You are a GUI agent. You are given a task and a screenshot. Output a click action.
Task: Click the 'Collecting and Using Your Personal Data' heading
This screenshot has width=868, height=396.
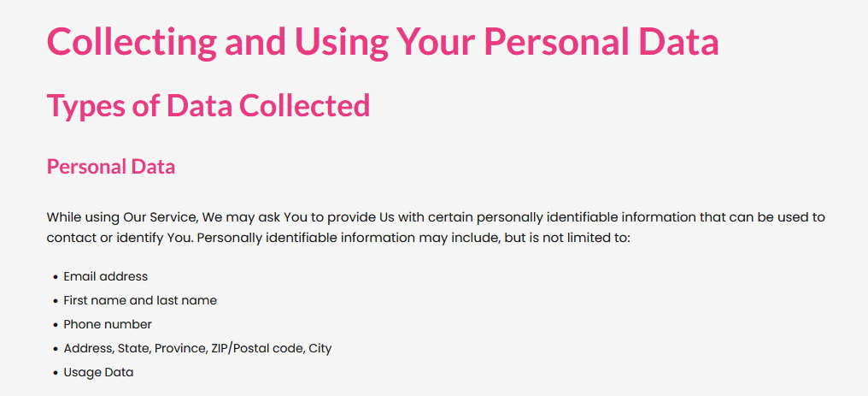[383, 42]
